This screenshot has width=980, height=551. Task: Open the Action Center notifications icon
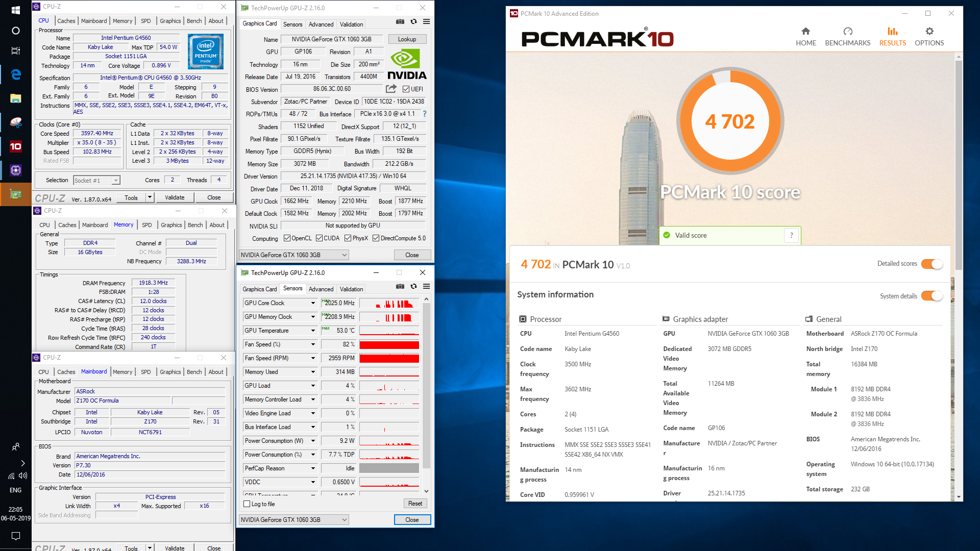click(16, 536)
